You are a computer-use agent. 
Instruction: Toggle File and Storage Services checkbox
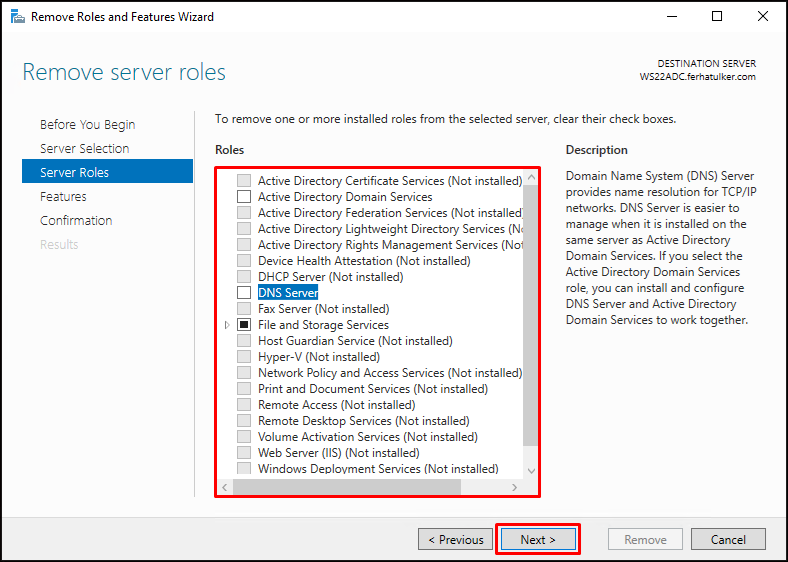(x=244, y=325)
